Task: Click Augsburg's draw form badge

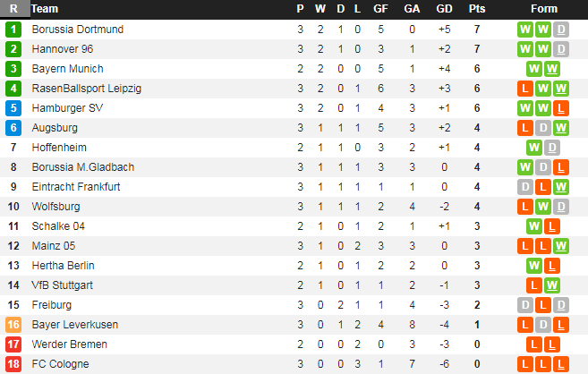Action: click(543, 128)
